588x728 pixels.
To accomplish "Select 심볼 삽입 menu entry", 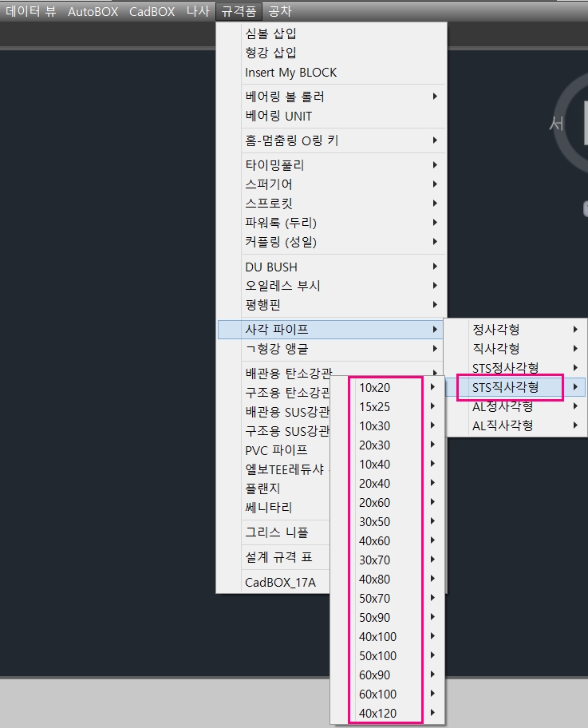I will click(x=331, y=34).
